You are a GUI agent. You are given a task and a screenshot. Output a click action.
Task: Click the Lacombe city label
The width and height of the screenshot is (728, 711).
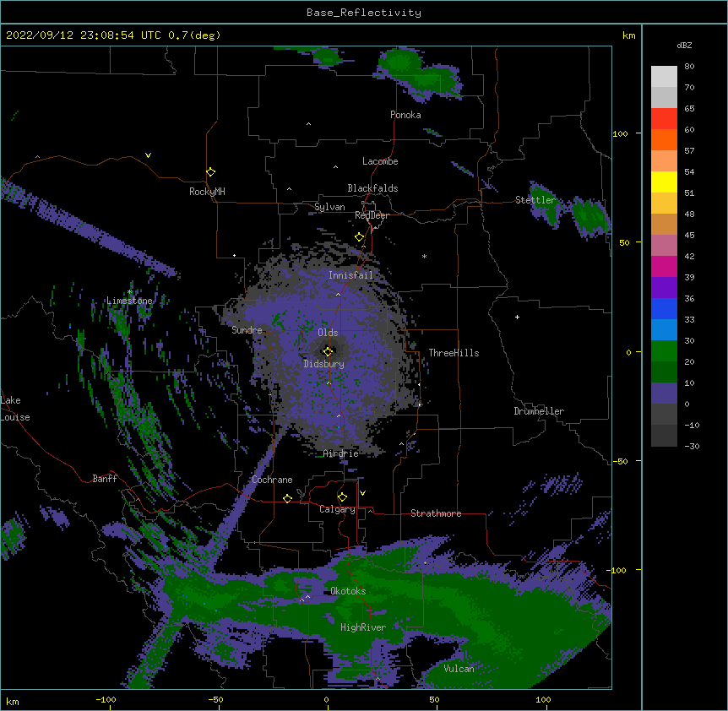380,161
